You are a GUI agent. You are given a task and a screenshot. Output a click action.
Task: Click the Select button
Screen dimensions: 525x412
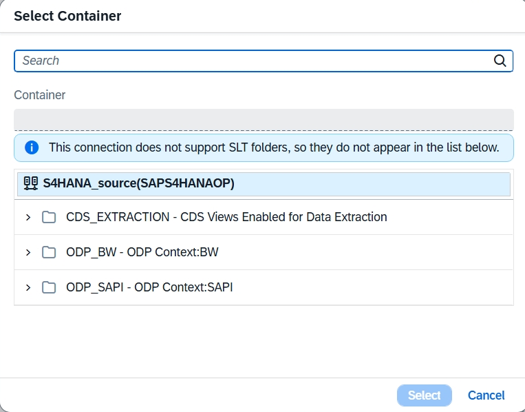point(424,395)
